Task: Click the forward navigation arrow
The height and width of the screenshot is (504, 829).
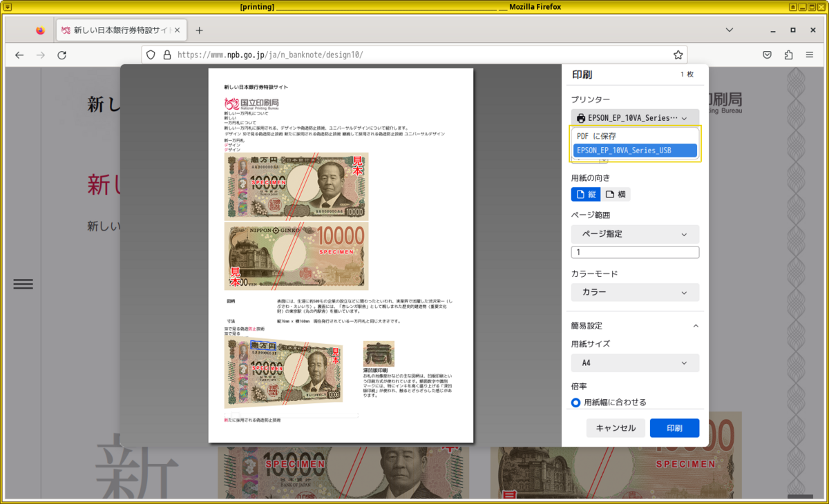Action: click(41, 55)
